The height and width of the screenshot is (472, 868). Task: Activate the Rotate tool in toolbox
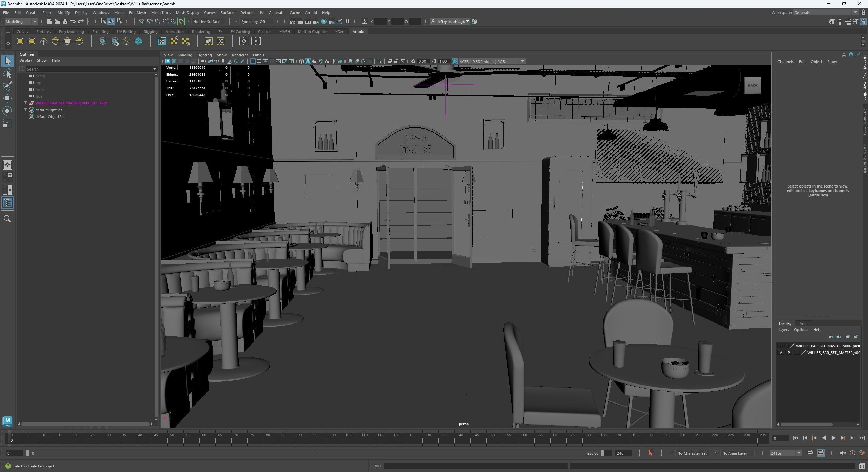pyautogui.click(x=7, y=111)
